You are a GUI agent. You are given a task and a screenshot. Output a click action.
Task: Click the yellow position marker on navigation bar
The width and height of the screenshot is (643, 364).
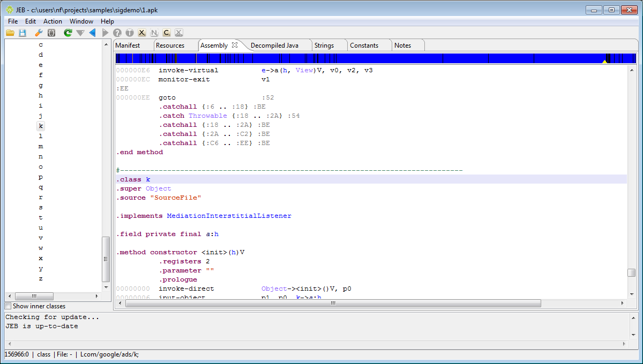[x=604, y=62]
